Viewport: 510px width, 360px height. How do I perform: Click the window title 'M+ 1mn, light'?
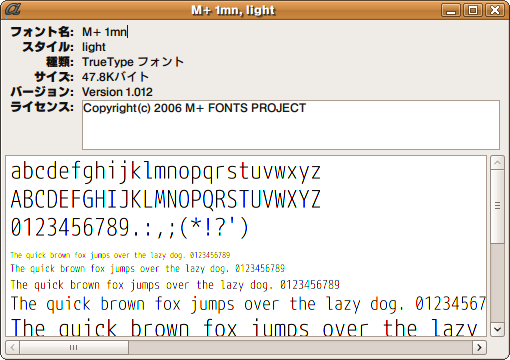tap(233, 10)
